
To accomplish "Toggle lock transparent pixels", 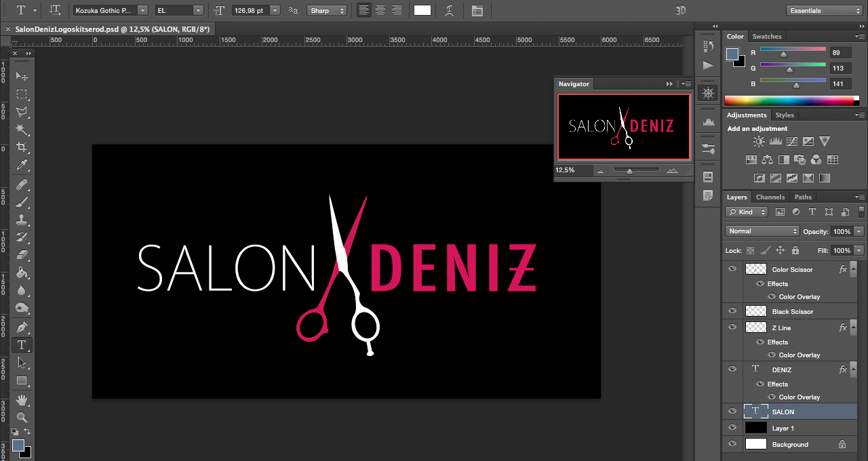I will pyautogui.click(x=750, y=250).
